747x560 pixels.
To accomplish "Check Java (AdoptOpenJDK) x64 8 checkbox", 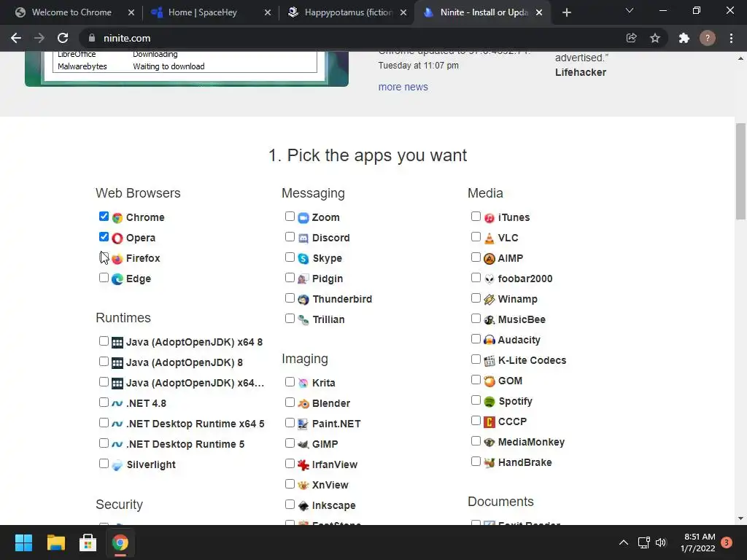I will tap(104, 341).
